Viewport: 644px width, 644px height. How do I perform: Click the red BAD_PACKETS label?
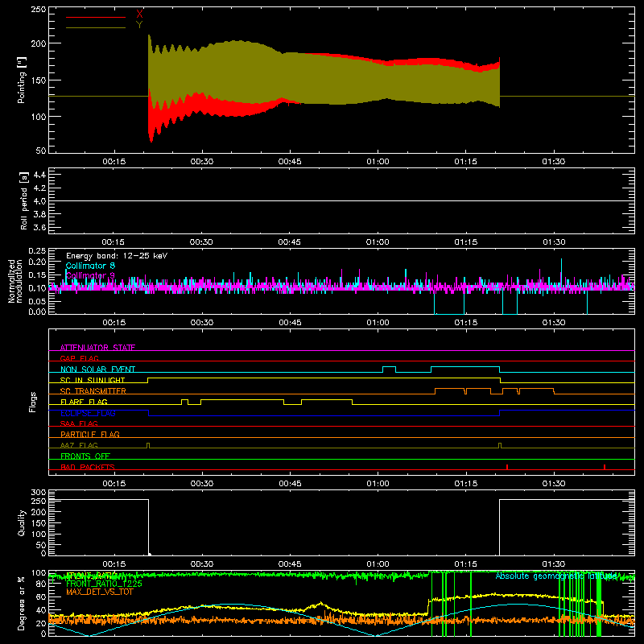88,467
